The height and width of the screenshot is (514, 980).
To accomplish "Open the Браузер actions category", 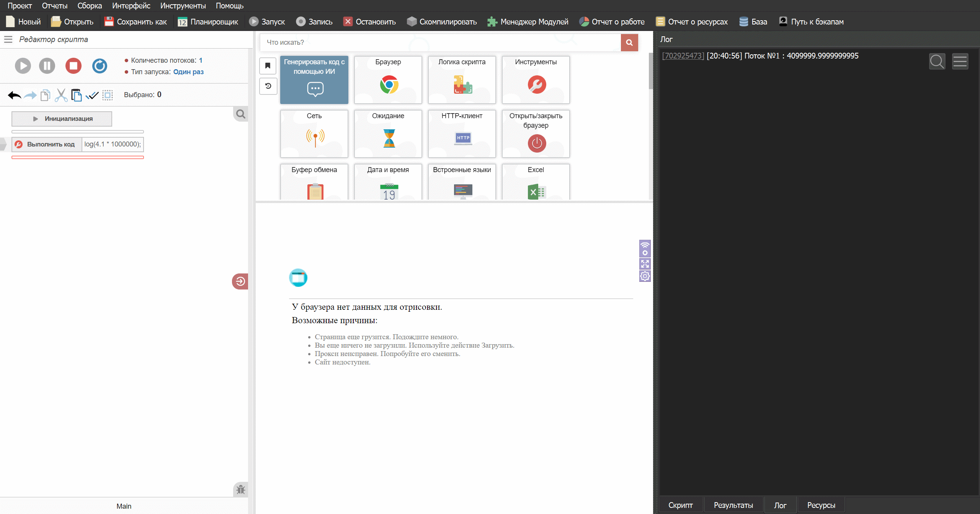I will 388,80.
